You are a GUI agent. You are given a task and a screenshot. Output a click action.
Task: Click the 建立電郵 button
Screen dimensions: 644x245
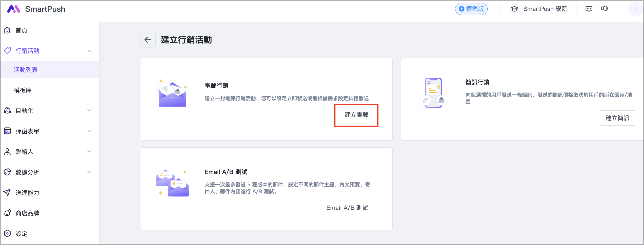[x=356, y=115]
